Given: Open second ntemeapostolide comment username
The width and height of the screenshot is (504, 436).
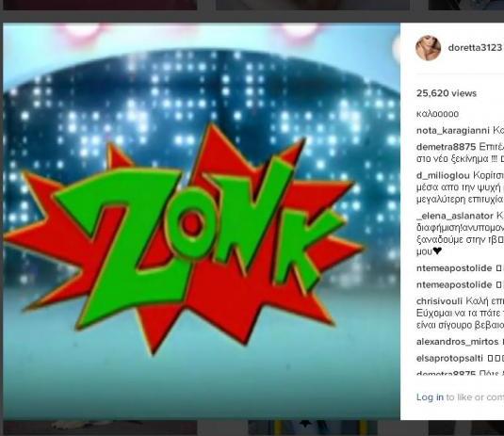Looking at the screenshot, I should pyautogui.click(x=454, y=284).
